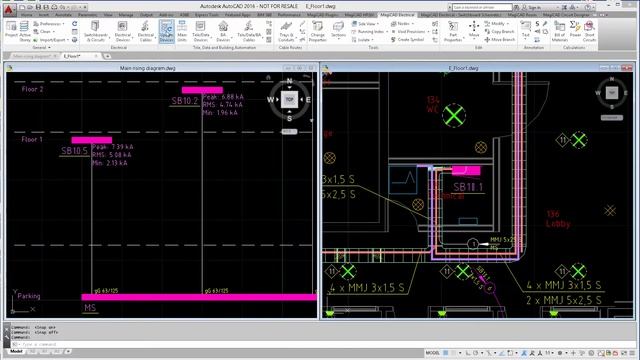Open the Modify dropdown in Edit panel
Image resolution: width=640 pixels, height=360 pixels.
click(x=497, y=24)
